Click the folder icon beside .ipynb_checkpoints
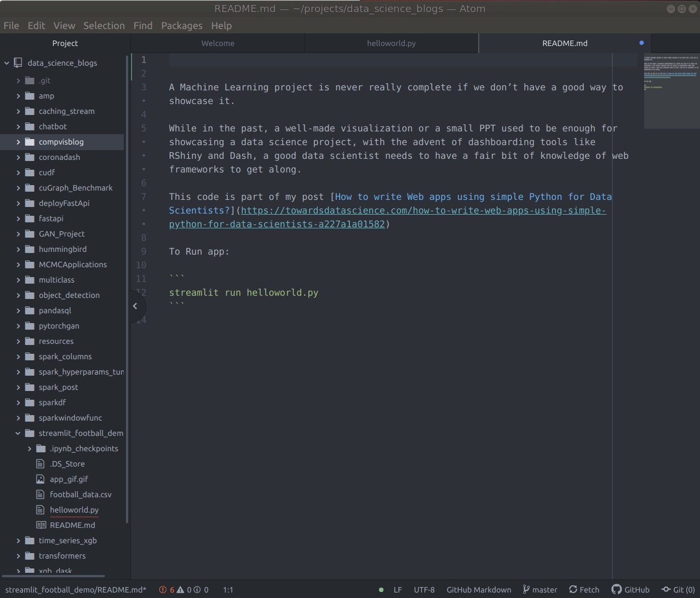Image resolution: width=700 pixels, height=598 pixels. click(x=41, y=449)
